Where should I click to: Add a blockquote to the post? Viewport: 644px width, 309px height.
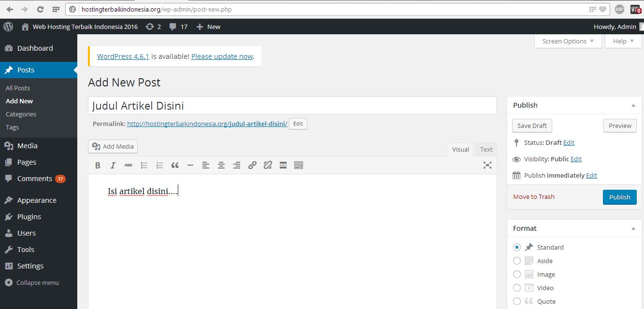coord(175,165)
